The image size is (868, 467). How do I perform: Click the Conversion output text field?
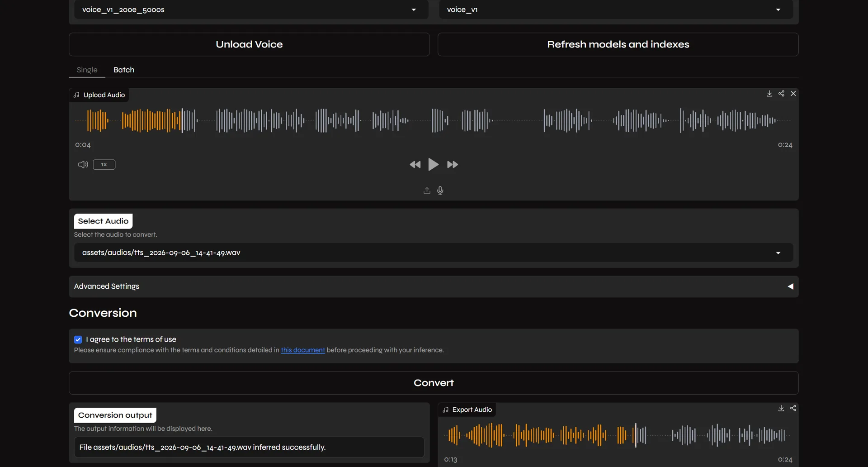point(249,448)
